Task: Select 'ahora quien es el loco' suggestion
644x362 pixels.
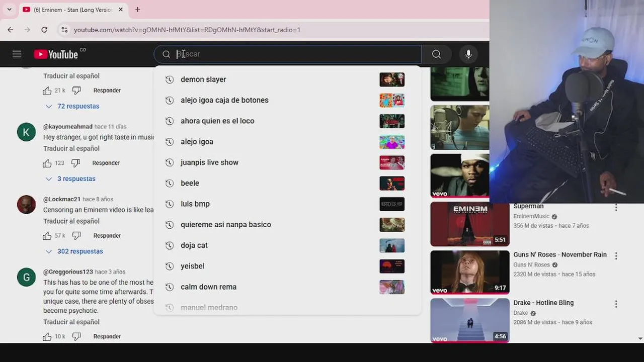Action: (x=287, y=121)
